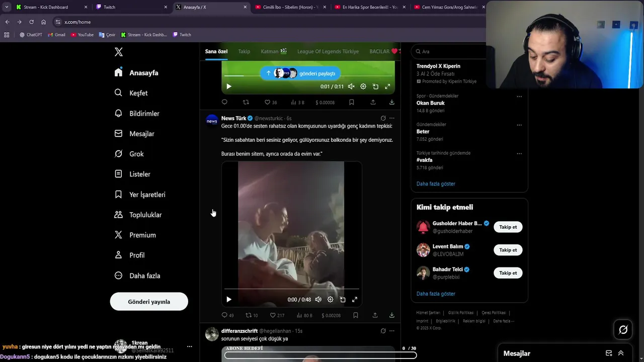Screen dimensions: 644x362
Task: Repost the top video post
Action: point(246,102)
